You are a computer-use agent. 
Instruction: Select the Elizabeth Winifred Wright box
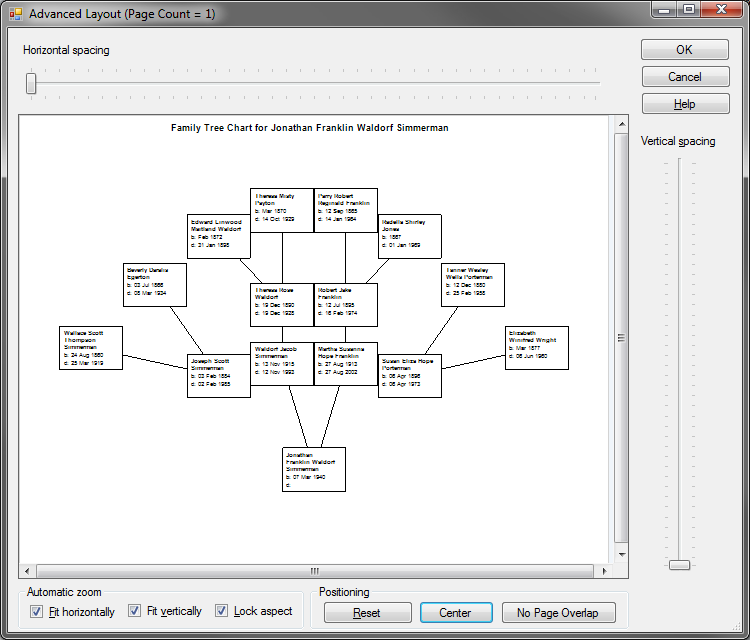pos(537,348)
